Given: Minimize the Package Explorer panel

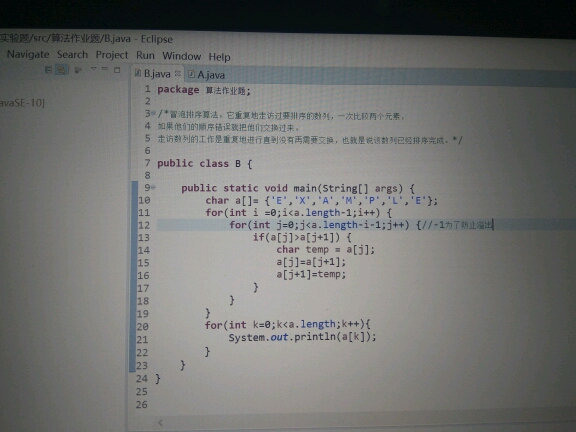Looking at the screenshot, I should (105, 69).
